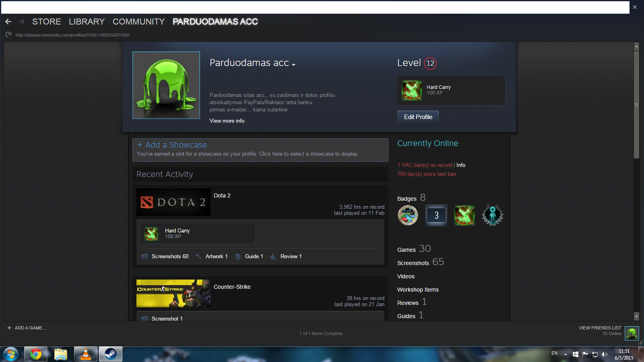644x362 pixels.
Task: Open the Screenshots 60 link under Dota 2
Action: click(x=170, y=256)
